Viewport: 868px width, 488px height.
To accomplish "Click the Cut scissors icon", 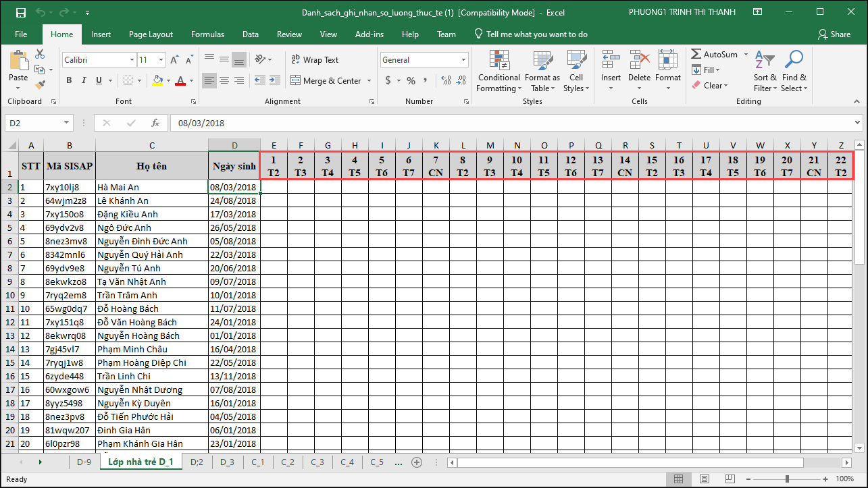I will tap(40, 55).
